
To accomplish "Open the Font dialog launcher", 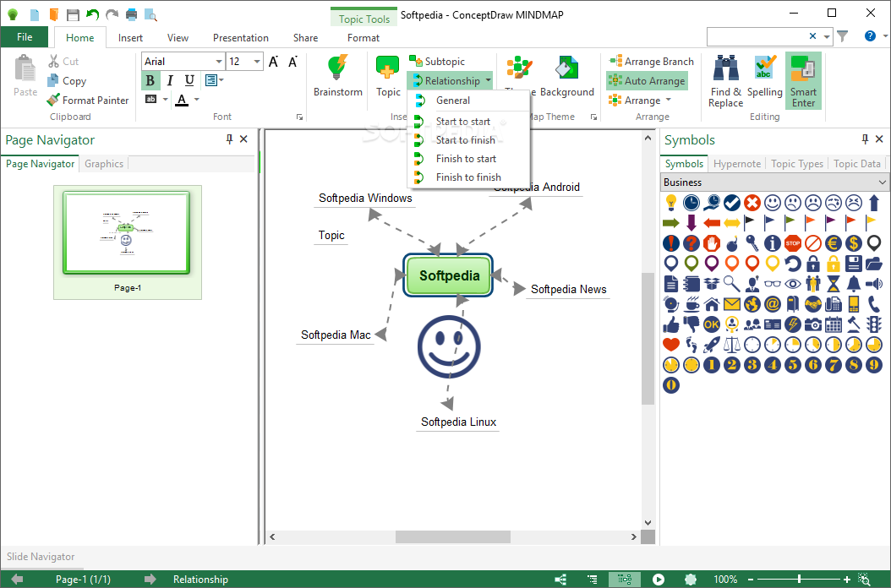I will [x=299, y=117].
